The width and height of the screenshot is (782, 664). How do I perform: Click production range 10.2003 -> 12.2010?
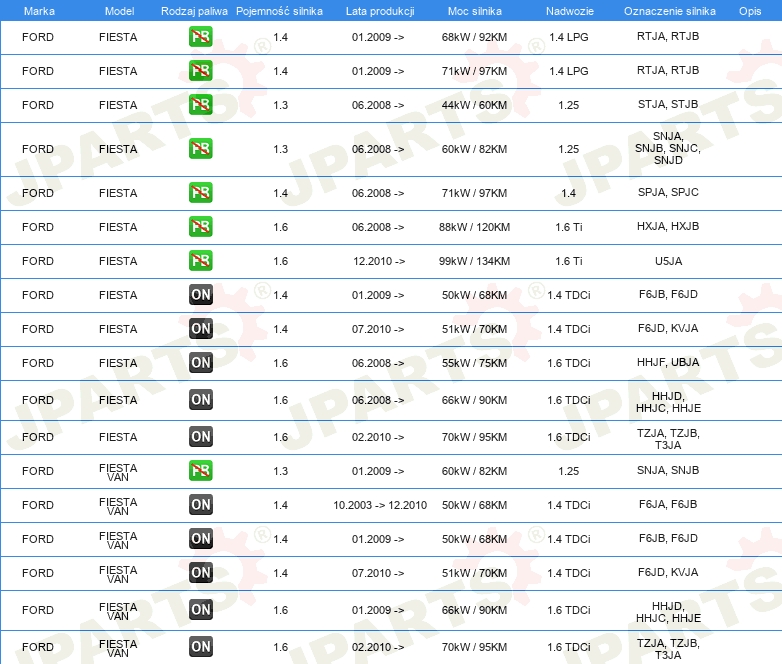(380, 505)
